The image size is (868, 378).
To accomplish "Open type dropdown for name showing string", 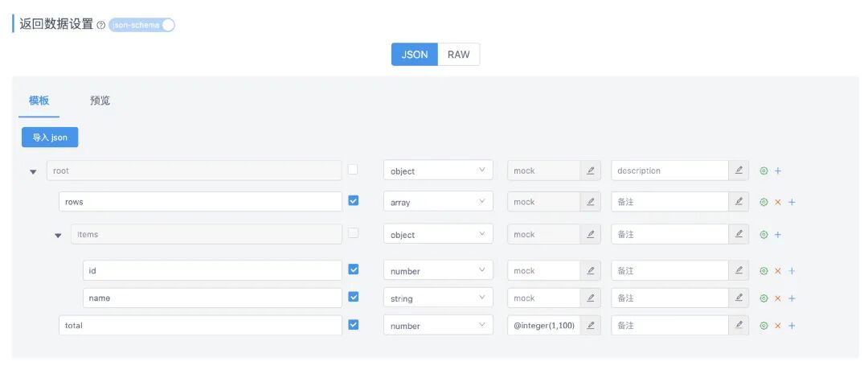I will (438, 298).
